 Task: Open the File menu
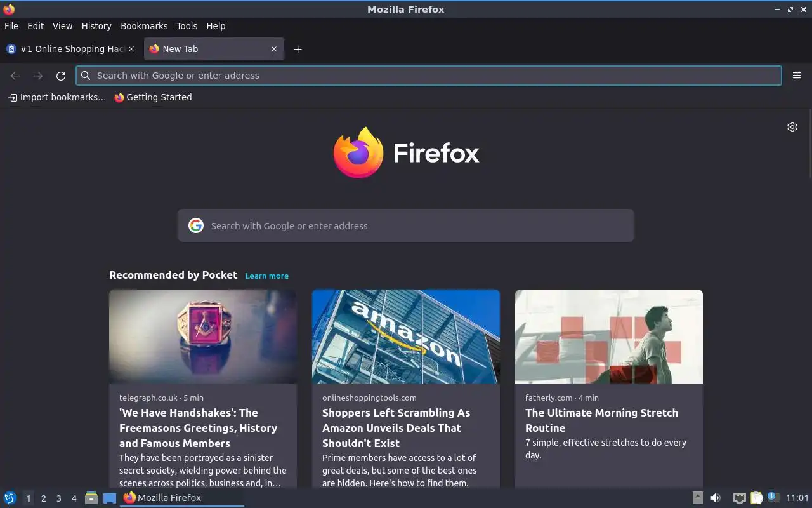click(11, 26)
